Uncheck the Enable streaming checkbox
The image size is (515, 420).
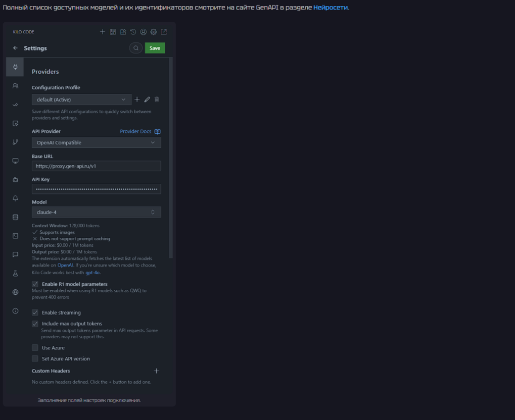click(x=35, y=312)
